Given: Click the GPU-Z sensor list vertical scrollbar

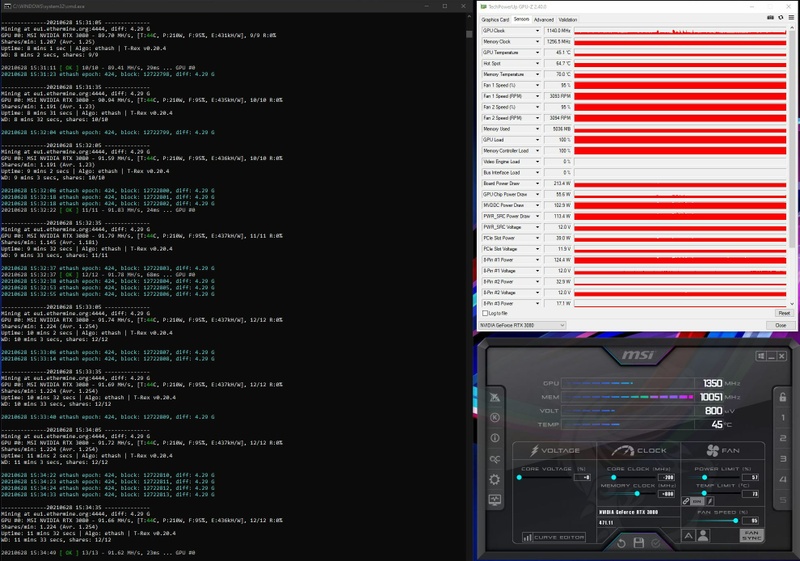Looking at the screenshot, I should coord(792,165).
